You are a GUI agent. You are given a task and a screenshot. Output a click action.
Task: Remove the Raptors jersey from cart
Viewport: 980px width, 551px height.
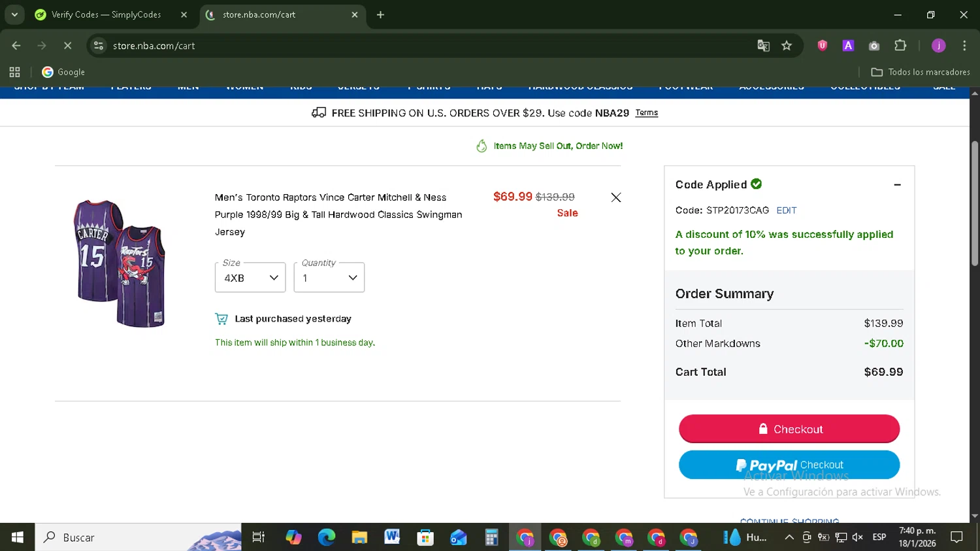[x=615, y=197]
